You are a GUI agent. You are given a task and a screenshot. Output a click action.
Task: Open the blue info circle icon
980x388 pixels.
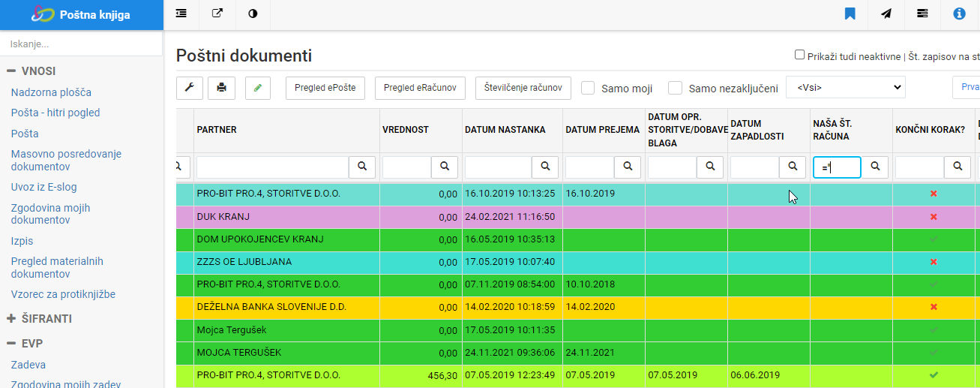959,14
